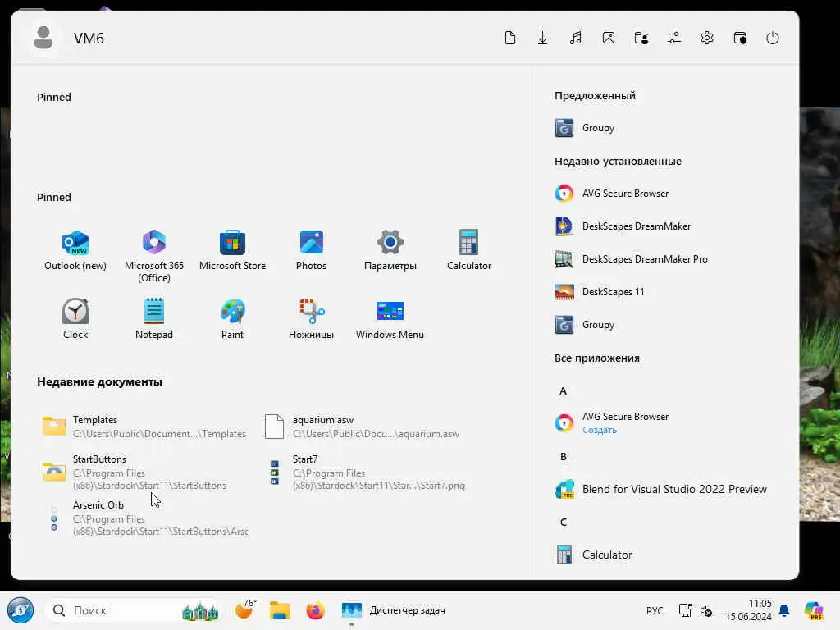Launch pinned Calculator app
Screen dimensions: 840x630
(468, 251)
